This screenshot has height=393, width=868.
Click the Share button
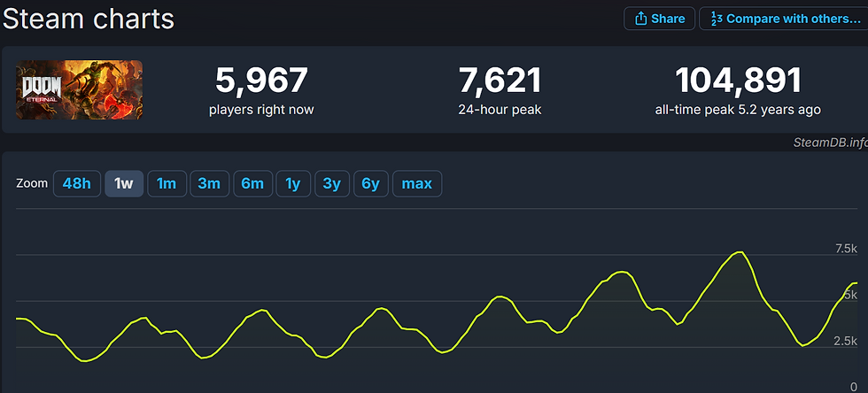click(659, 19)
